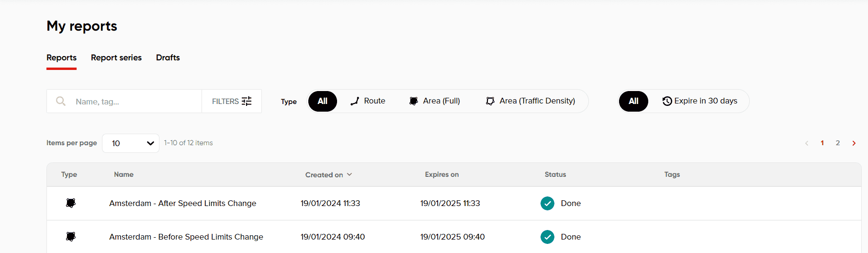Filter by Area (Traffic Density) type
Screen dimensions: 868x253
click(x=530, y=101)
